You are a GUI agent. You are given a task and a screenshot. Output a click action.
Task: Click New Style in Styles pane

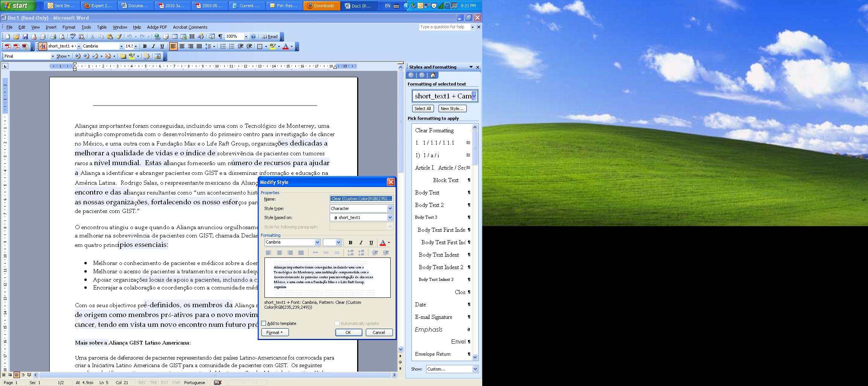452,109
